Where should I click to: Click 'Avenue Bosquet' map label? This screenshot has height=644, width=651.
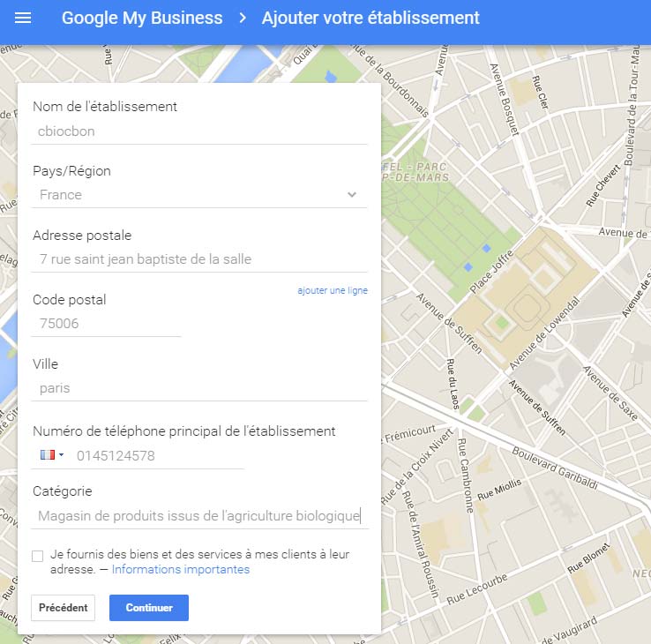[x=504, y=100]
